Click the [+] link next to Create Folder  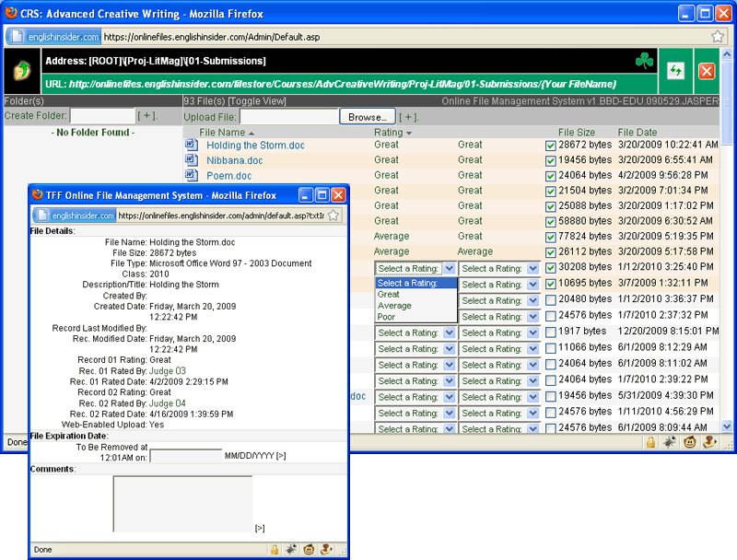pyautogui.click(x=147, y=115)
